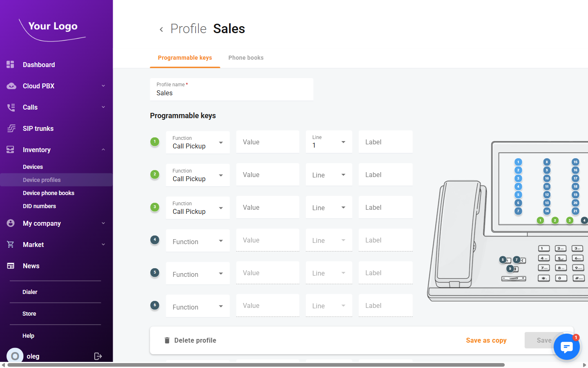Click the SIP trunks icon
Viewport: 588px width, 368px height.
11,128
